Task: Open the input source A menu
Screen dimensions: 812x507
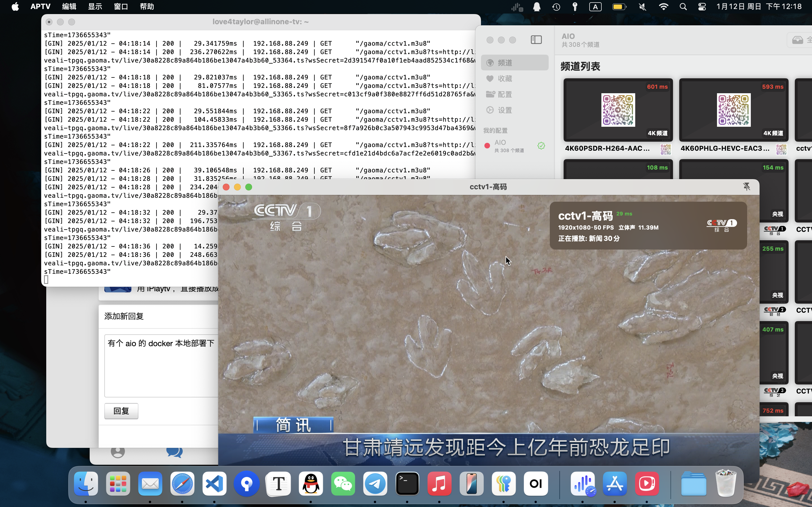Action: pyautogui.click(x=595, y=7)
